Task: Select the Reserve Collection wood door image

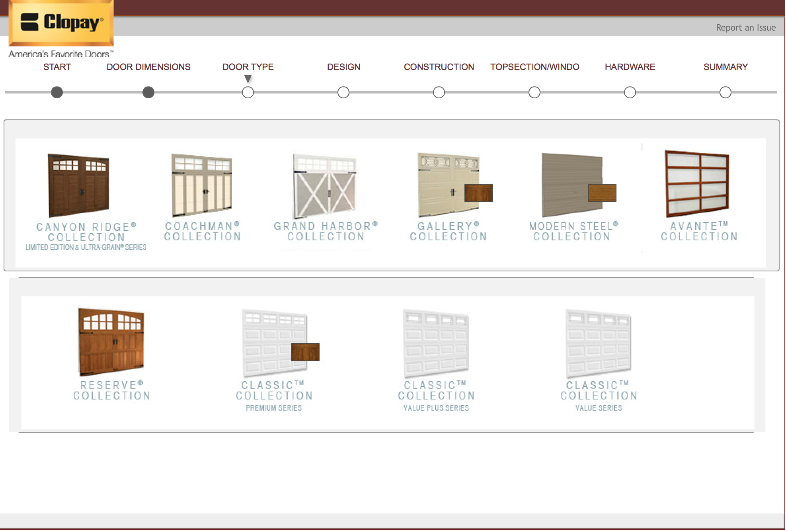Action: (x=111, y=342)
